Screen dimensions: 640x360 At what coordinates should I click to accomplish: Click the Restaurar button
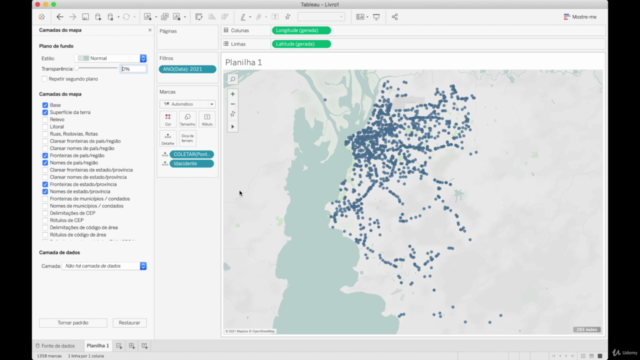coord(129,323)
